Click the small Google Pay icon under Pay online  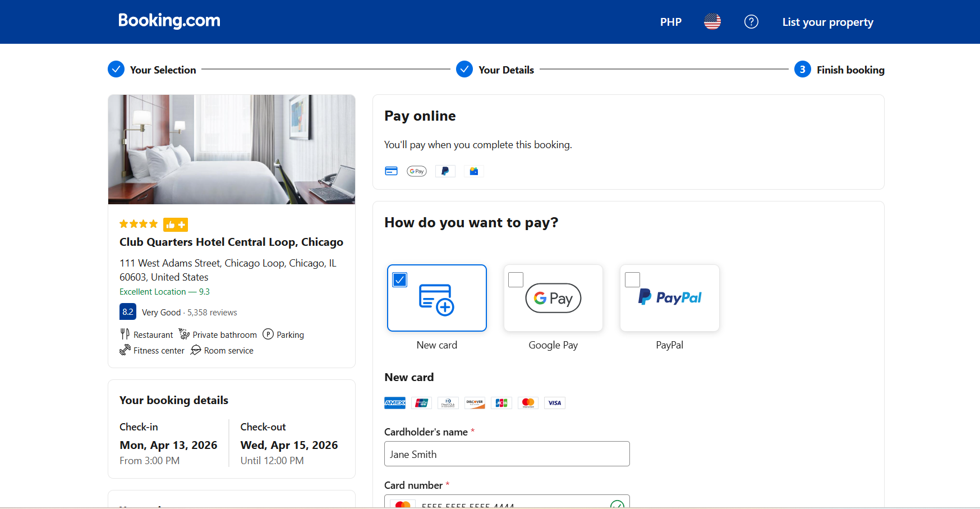(417, 171)
